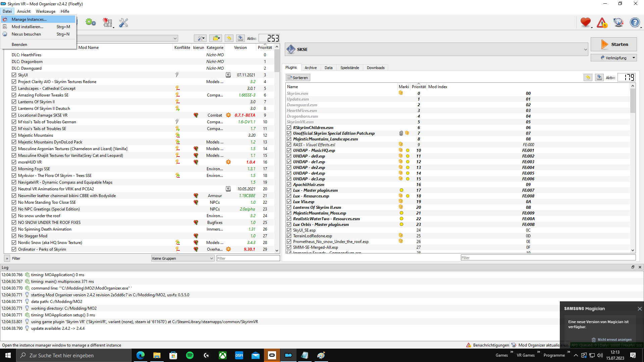Click the globe update check icon

point(618,22)
